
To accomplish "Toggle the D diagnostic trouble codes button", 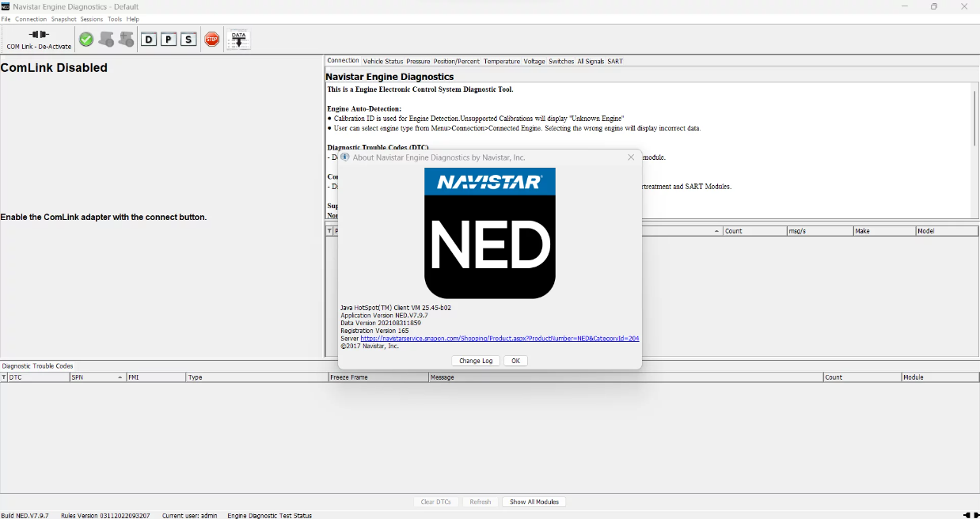I will [149, 38].
